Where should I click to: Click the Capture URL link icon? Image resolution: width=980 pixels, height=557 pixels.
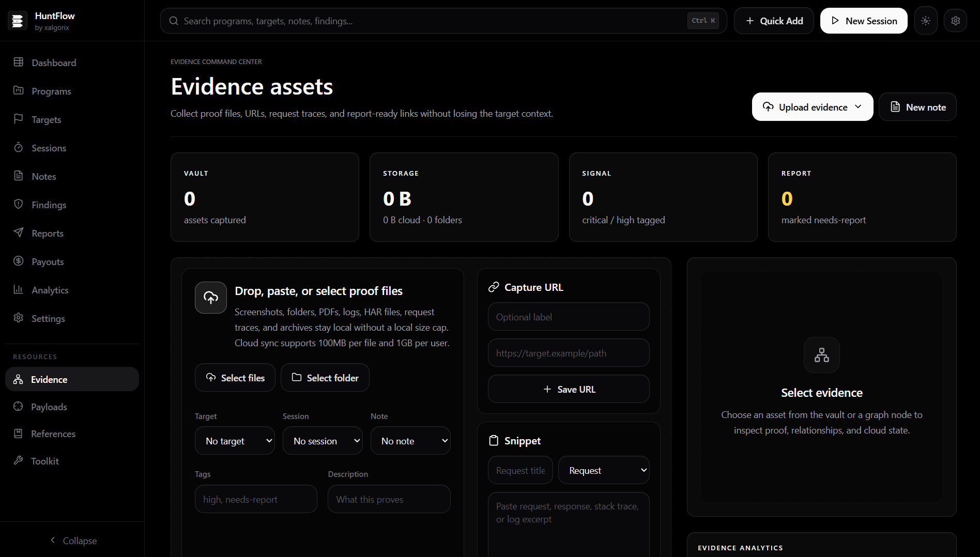click(x=494, y=287)
